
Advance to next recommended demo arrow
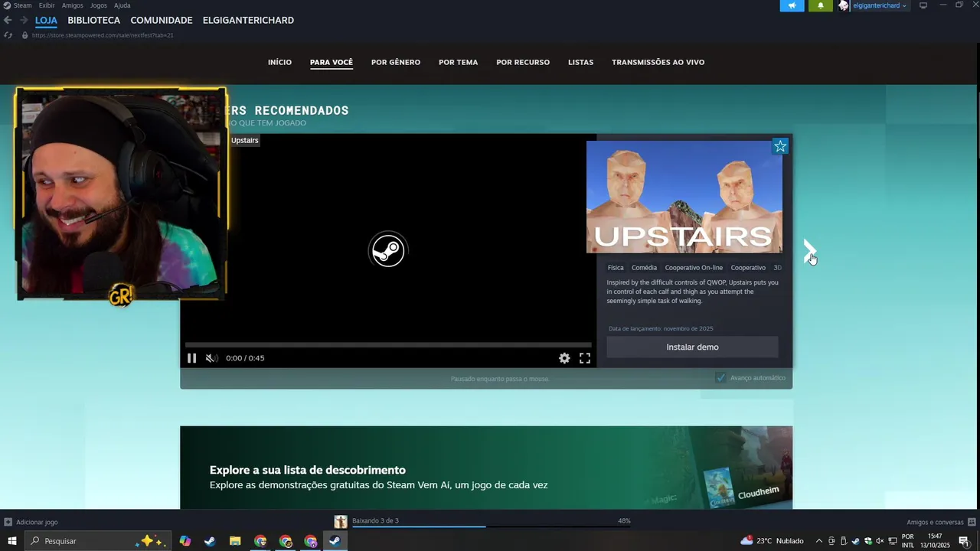pyautogui.click(x=809, y=250)
